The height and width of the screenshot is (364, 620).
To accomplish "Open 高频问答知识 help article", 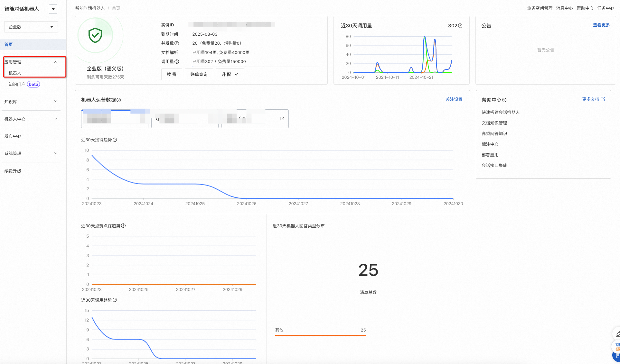I will click(x=494, y=133).
